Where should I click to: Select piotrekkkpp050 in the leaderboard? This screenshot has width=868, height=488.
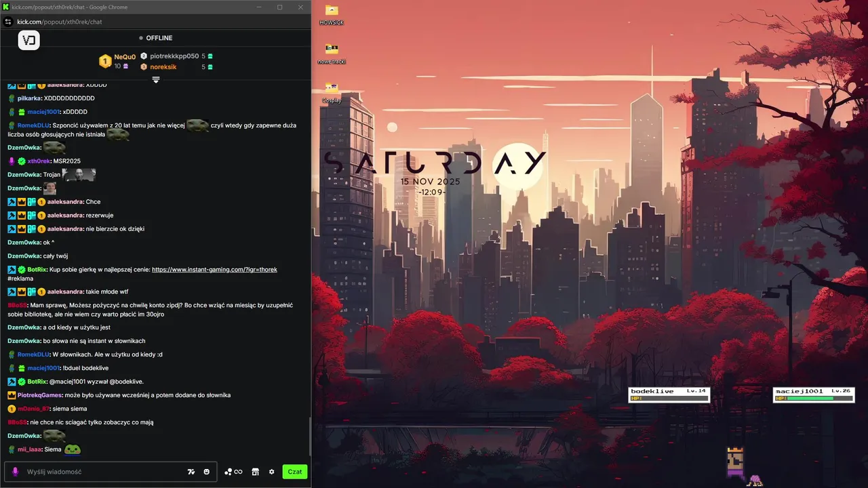[x=174, y=56]
